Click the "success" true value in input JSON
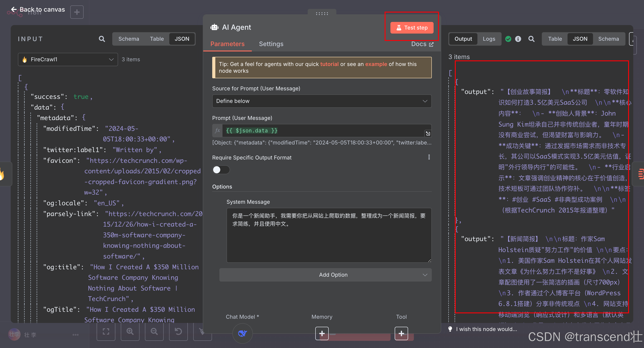Screen dimensions: 644x348 (x=81, y=97)
